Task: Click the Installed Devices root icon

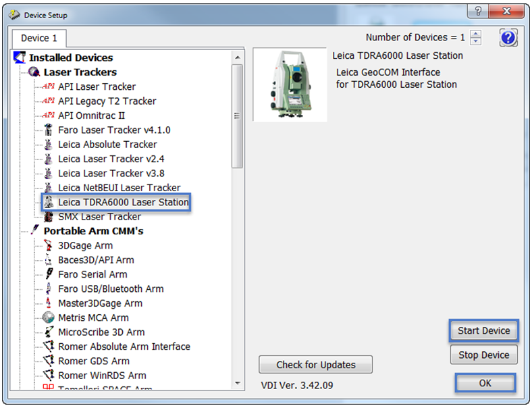Action: coord(20,57)
